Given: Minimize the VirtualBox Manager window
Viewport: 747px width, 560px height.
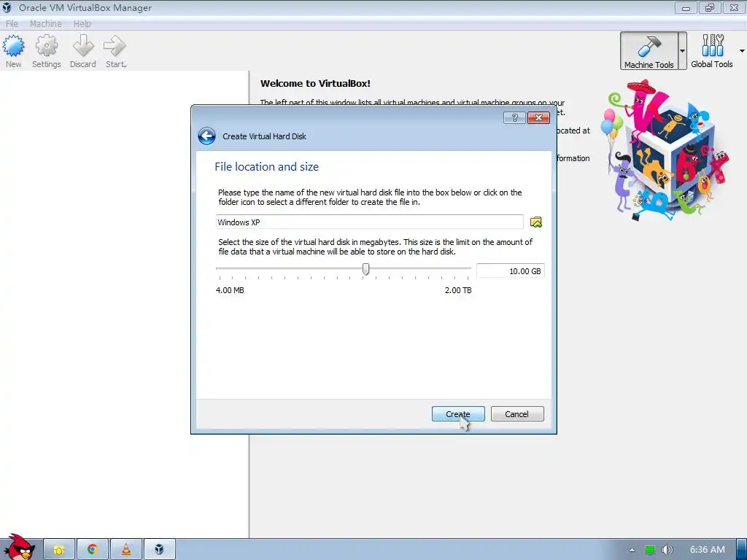Looking at the screenshot, I should (686, 7).
